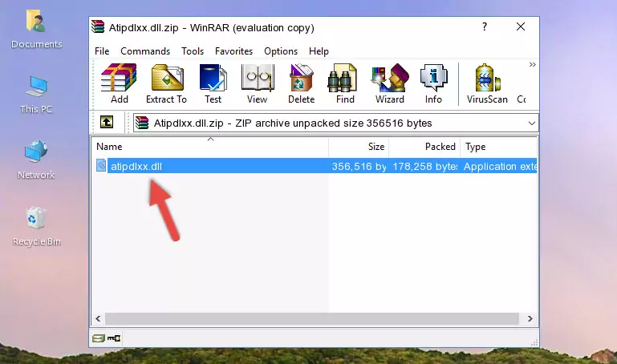Image resolution: width=617 pixels, height=364 pixels.
Task: Open the File menu
Action: pyautogui.click(x=102, y=51)
